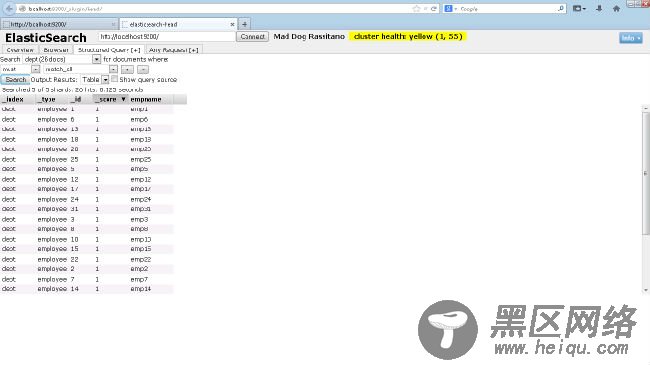This screenshot has height=365, width=650.
Task: Click the emp7 cell
Action: 139,280
